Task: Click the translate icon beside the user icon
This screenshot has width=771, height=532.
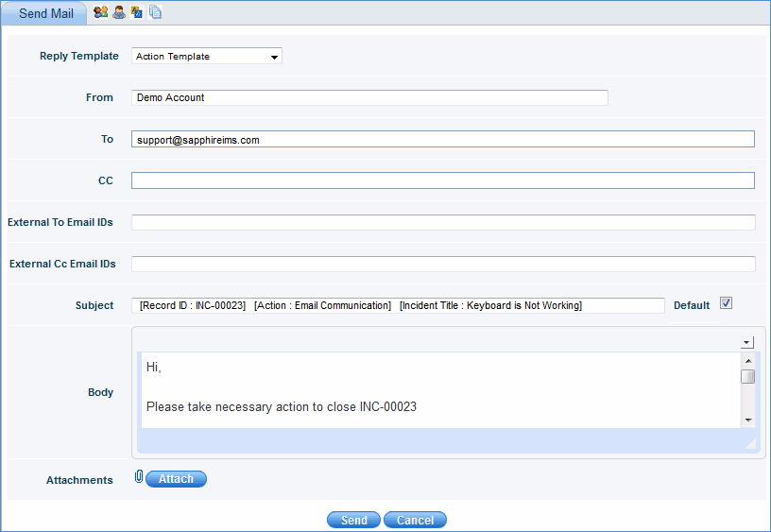Action: [x=137, y=12]
